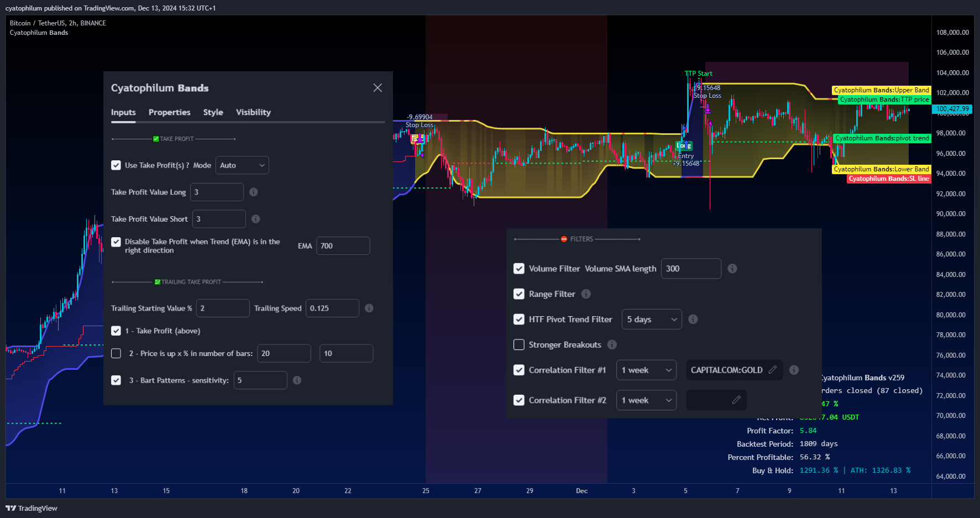Screen dimensions: 980x518
Task: Switch to the Visibility tab
Action: coord(254,112)
